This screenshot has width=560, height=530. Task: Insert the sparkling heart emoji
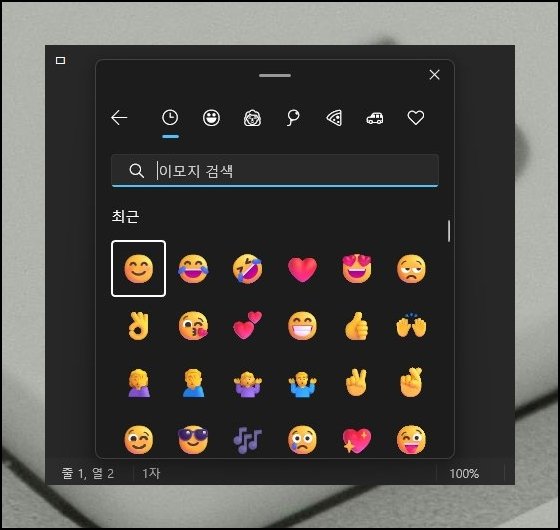point(357,440)
